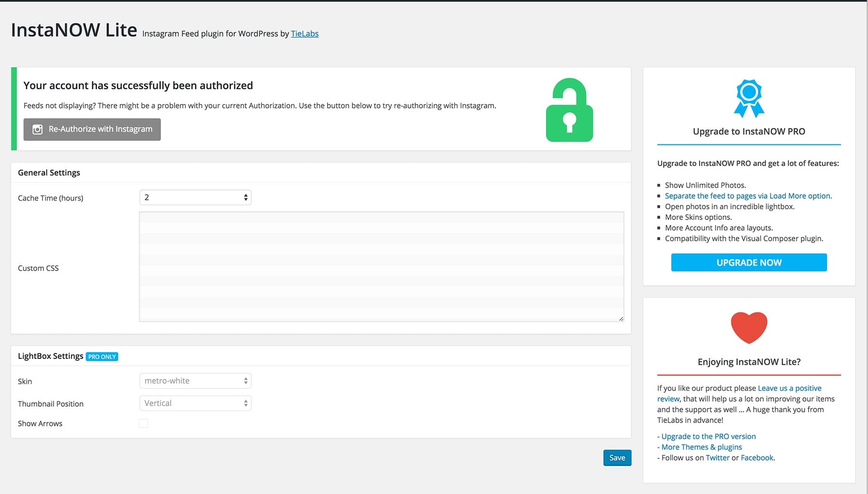Screen dimensions: 868x494
Task: Click the Re-Authorize with Instagram button
Action: (x=92, y=129)
